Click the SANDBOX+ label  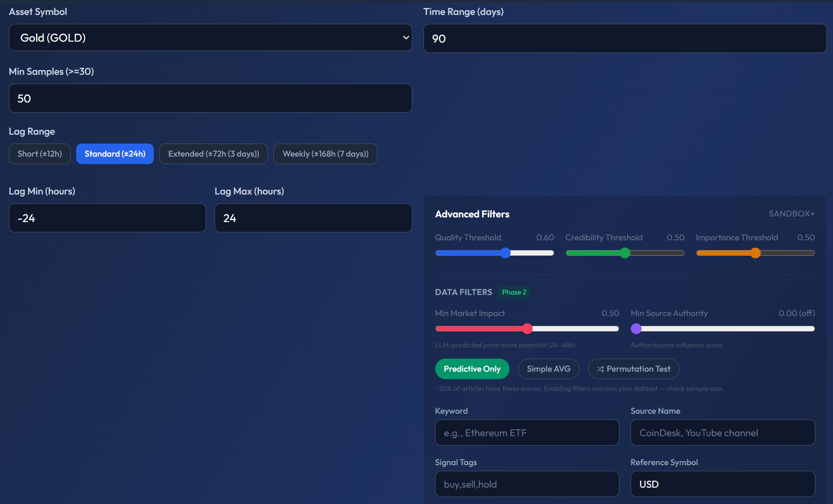tap(791, 213)
